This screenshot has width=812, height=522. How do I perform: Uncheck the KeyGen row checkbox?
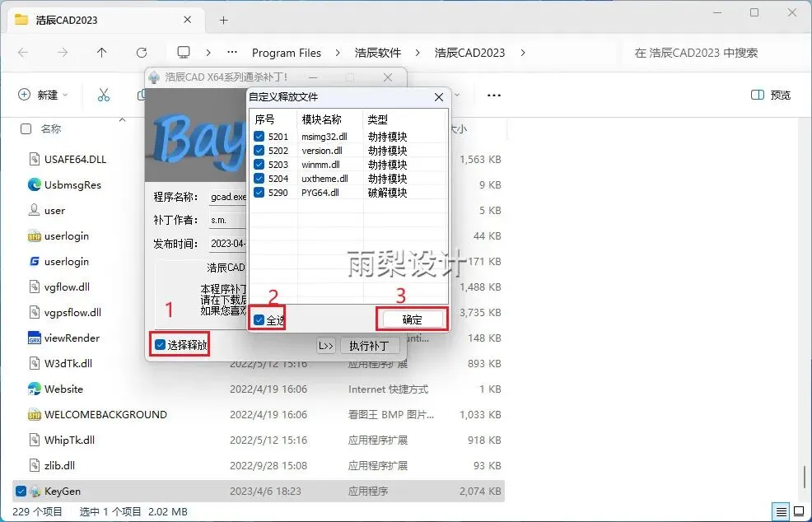click(x=21, y=491)
